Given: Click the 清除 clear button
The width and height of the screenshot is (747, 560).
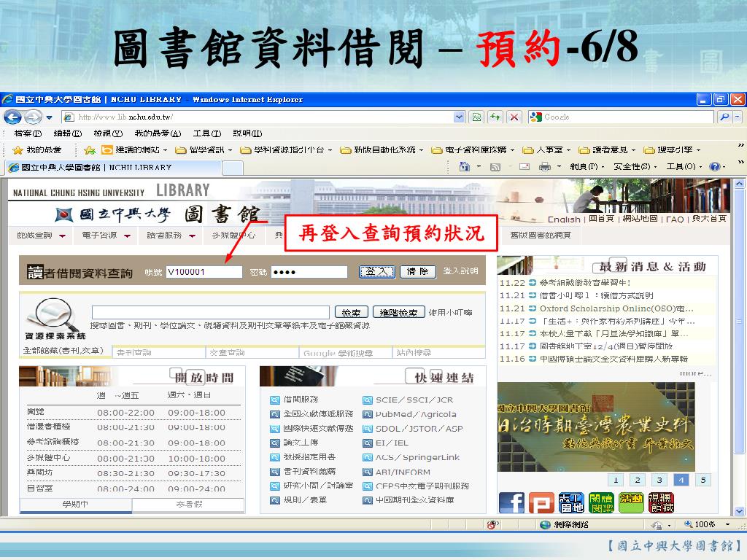Looking at the screenshot, I should 417,271.
